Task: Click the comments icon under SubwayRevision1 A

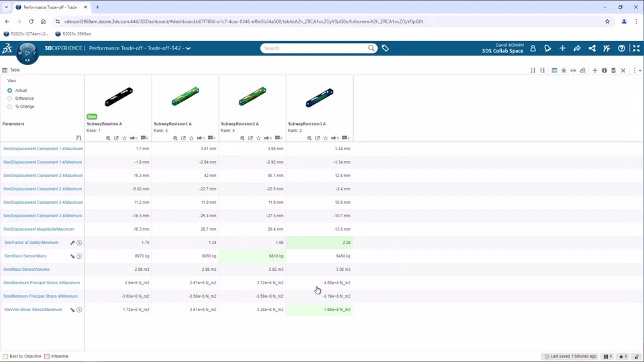Action: pos(211,138)
